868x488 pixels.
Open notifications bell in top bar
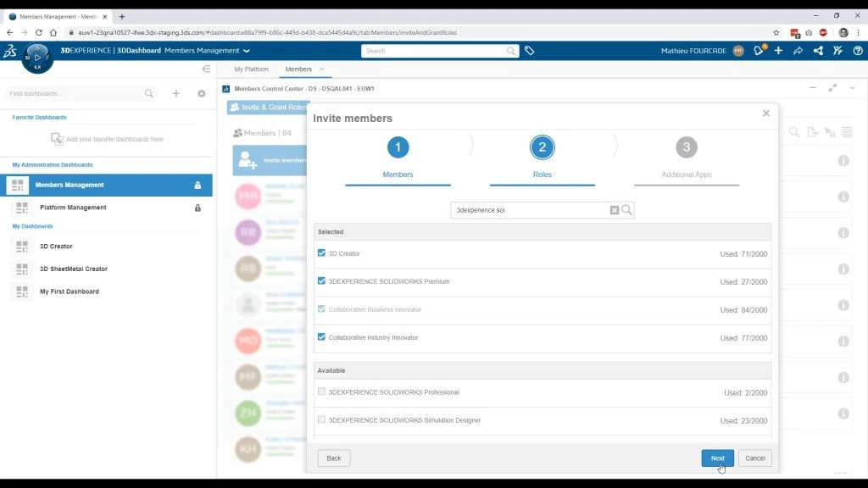[x=759, y=51]
